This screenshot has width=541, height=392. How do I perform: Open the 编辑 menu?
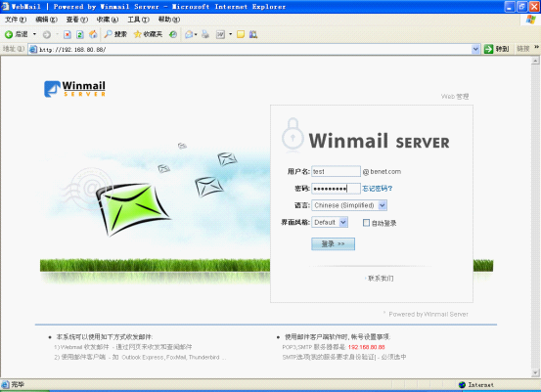46,20
